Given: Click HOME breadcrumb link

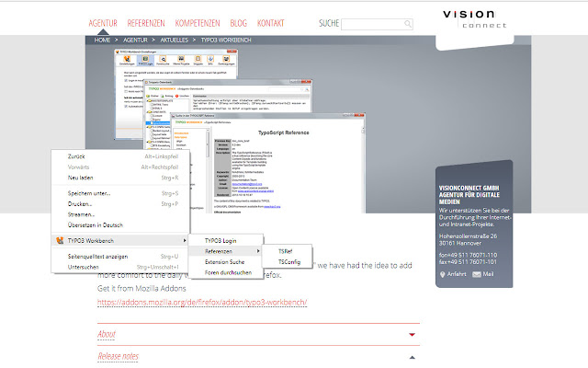Looking at the screenshot, I should (x=102, y=40).
